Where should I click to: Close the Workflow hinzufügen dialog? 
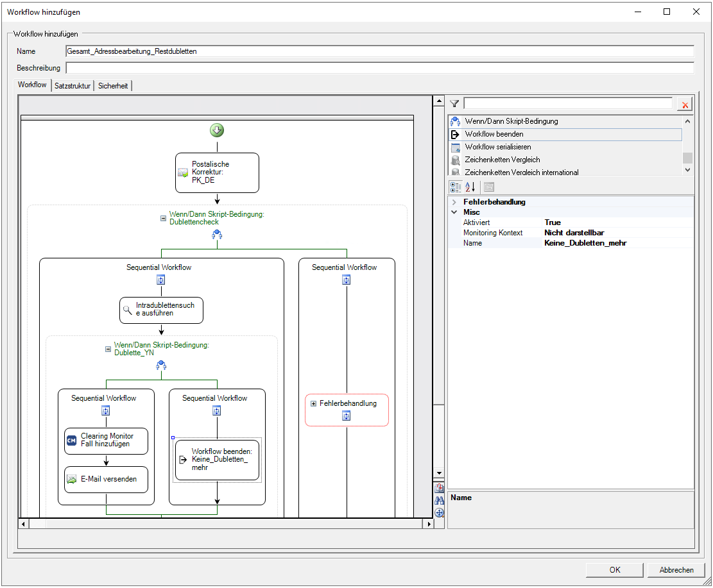696,12
